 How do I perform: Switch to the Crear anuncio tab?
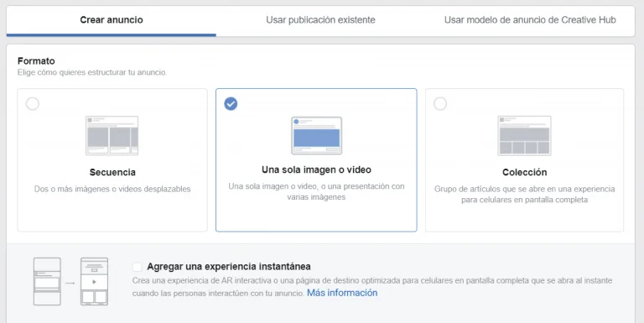pyautogui.click(x=112, y=20)
